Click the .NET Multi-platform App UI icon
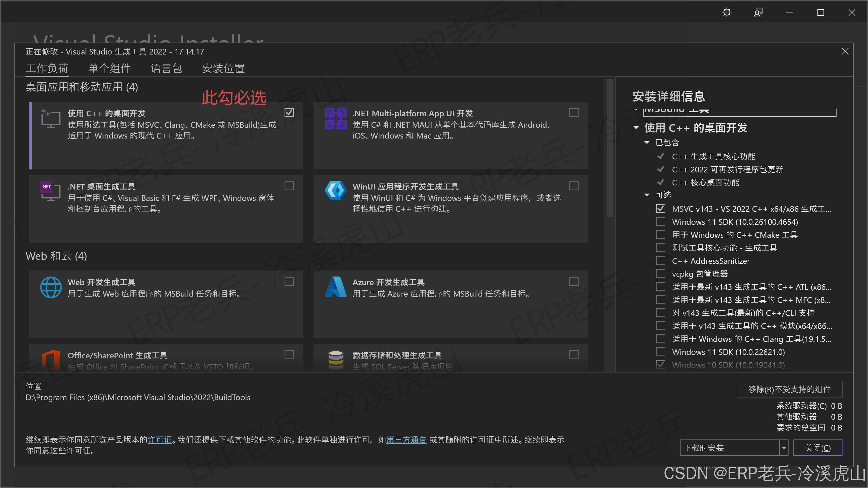 (x=335, y=118)
